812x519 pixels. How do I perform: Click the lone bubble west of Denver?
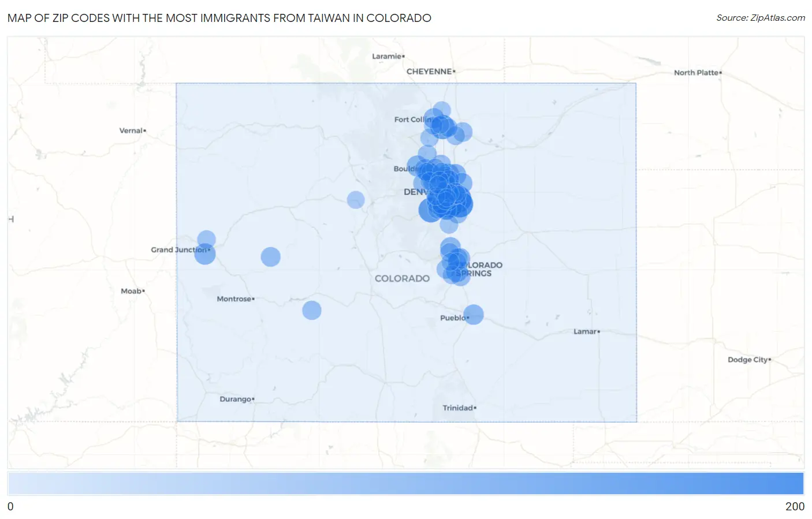coord(356,200)
